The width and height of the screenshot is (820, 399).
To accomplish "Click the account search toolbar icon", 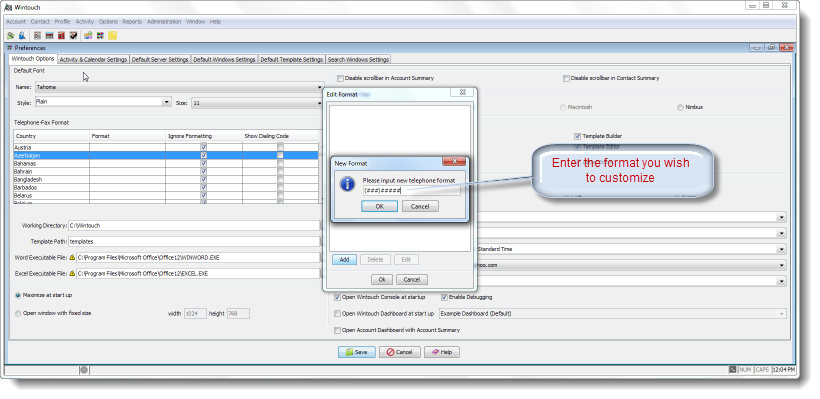I will 10,36.
